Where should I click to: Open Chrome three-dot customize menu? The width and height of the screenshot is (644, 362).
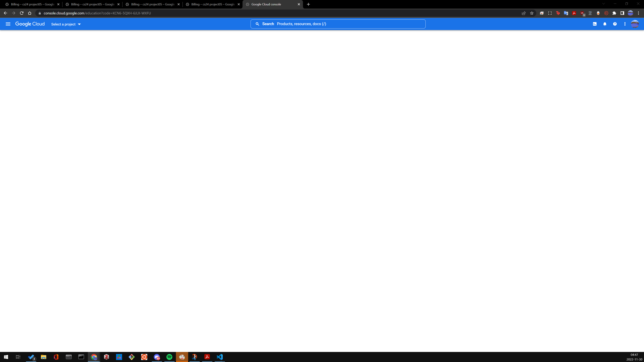pyautogui.click(x=638, y=13)
